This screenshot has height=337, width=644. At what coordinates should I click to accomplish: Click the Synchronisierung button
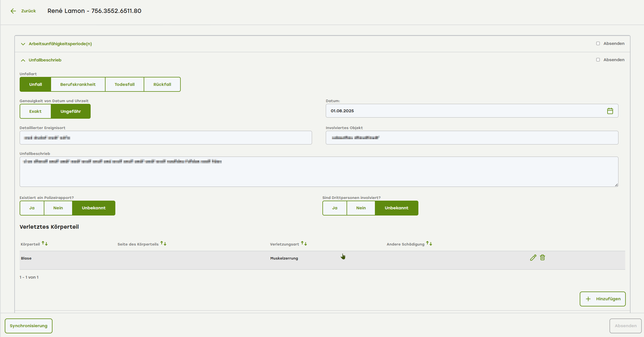tap(29, 326)
